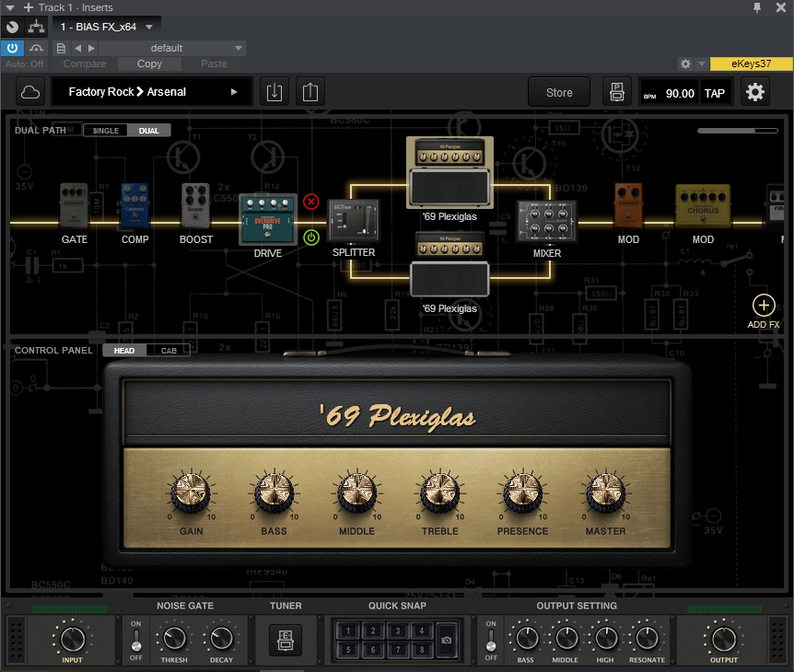This screenshot has height=672, width=794.
Task: Click the OUTPUT level knob
Action: coord(724,639)
